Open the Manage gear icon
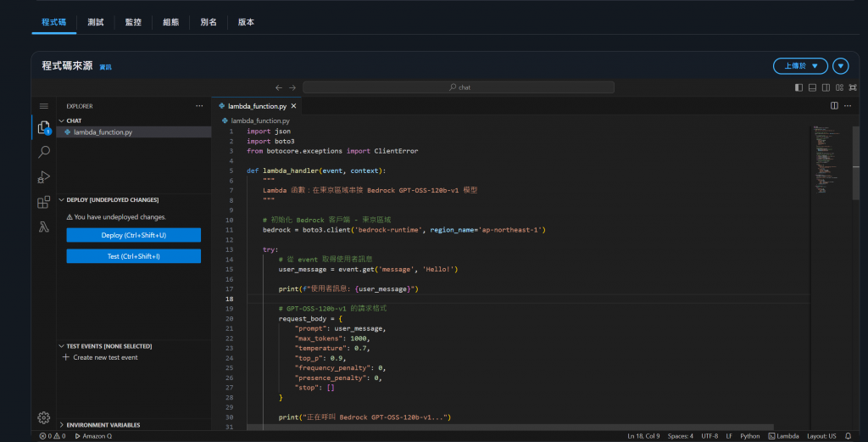Screen dimensions: 868x442 coord(44,417)
